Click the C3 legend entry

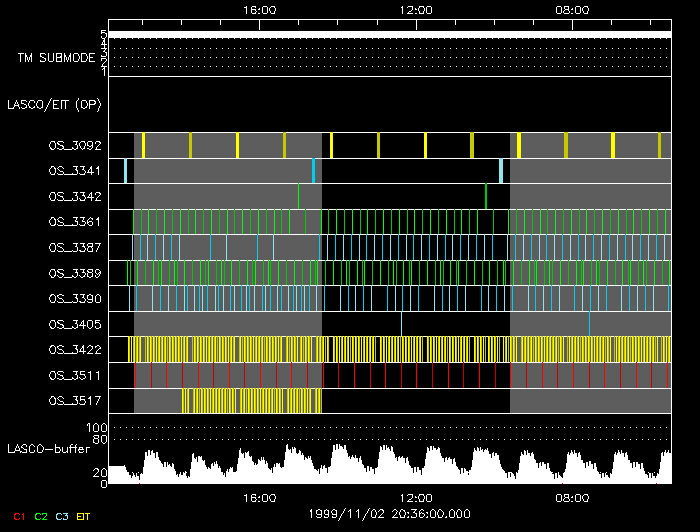tap(62, 516)
